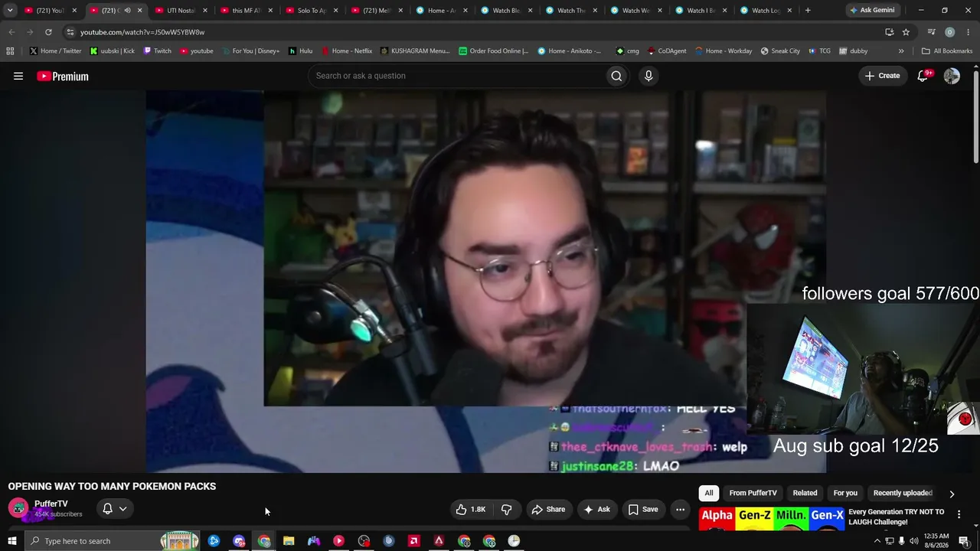Open the account avatar menu

(x=952, y=76)
